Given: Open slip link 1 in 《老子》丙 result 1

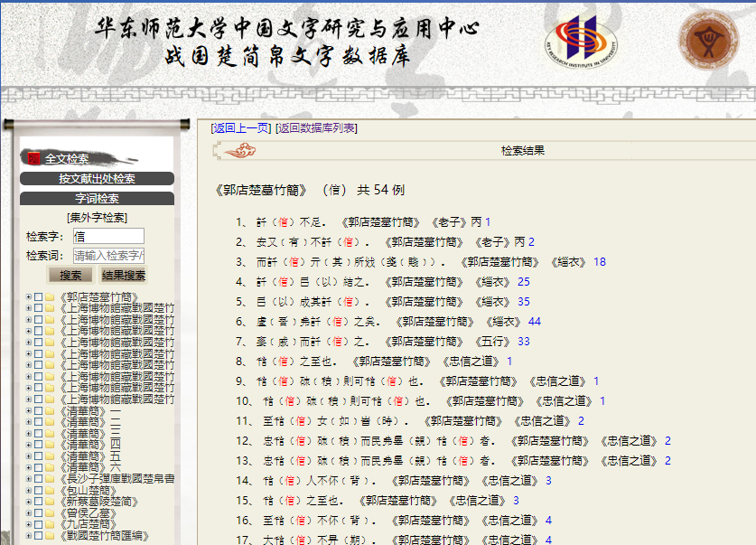Looking at the screenshot, I should pyautogui.click(x=488, y=221).
